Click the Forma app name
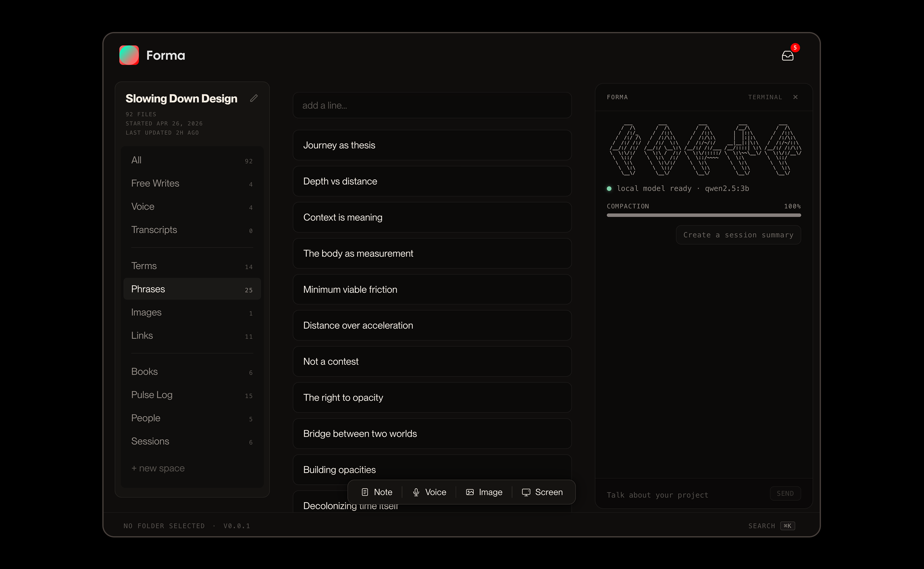Image resolution: width=924 pixels, height=569 pixels. click(166, 55)
